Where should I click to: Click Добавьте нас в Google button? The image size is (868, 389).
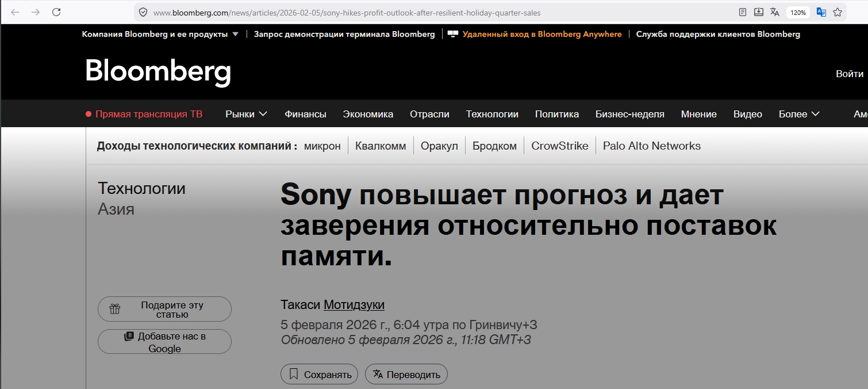pyautogui.click(x=164, y=342)
